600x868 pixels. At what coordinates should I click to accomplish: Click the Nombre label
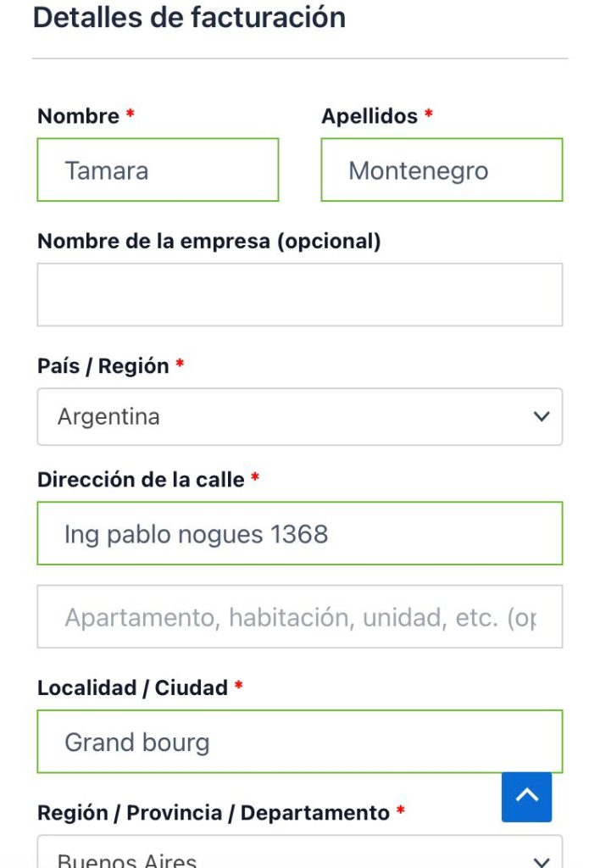tap(78, 116)
